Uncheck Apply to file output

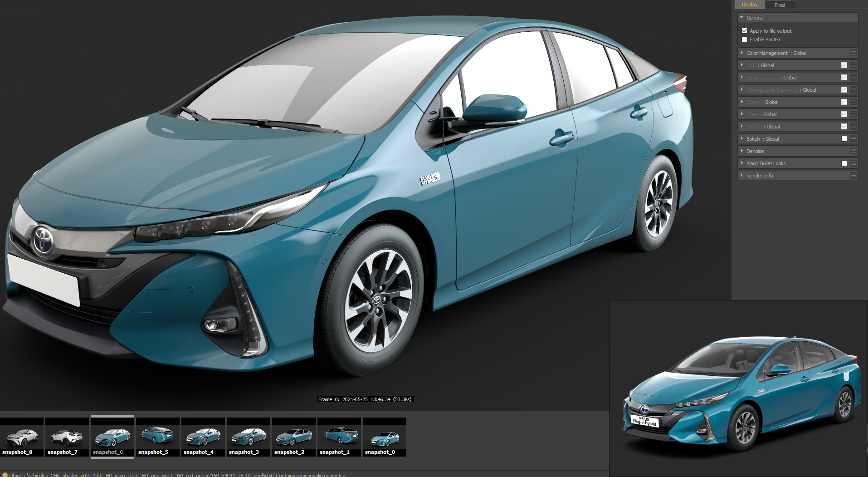pyautogui.click(x=744, y=31)
